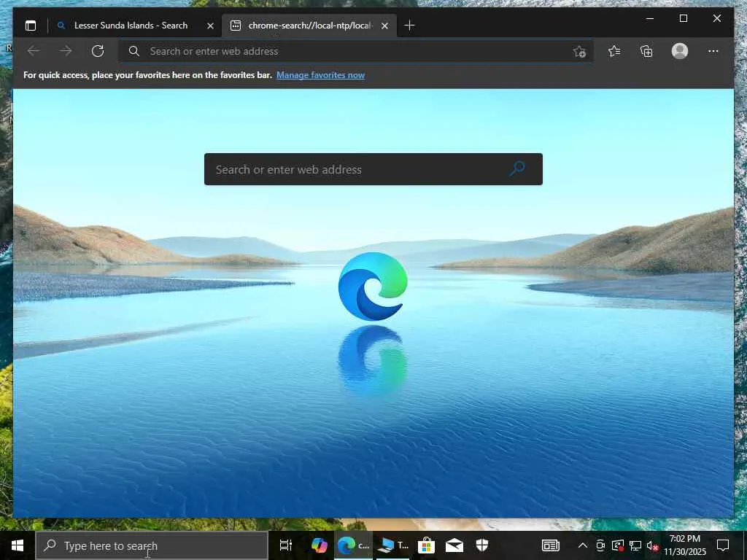This screenshot has height=560, width=747.
Task: Open News and interests taskbar widget
Action: [551, 545]
